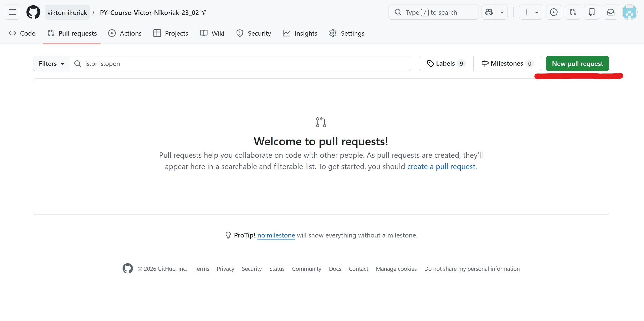
Task: Open the Terms footer link
Action: (x=202, y=269)
